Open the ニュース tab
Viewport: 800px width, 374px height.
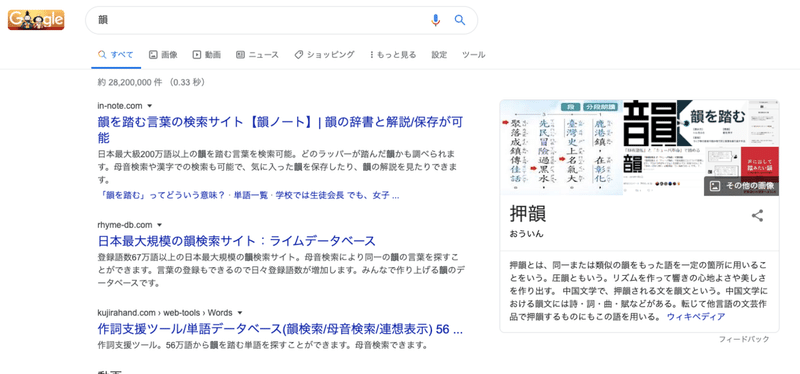click(258, 55)
